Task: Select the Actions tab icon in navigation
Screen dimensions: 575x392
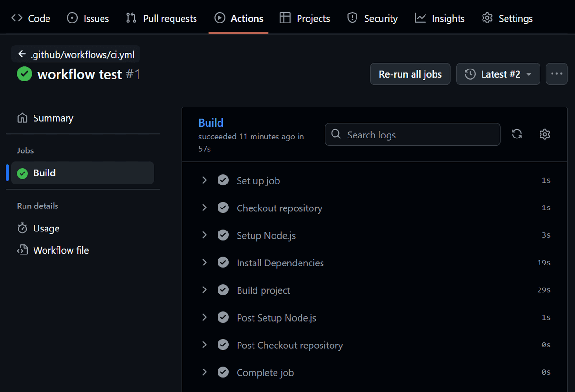Action: [x=220, y=18]
